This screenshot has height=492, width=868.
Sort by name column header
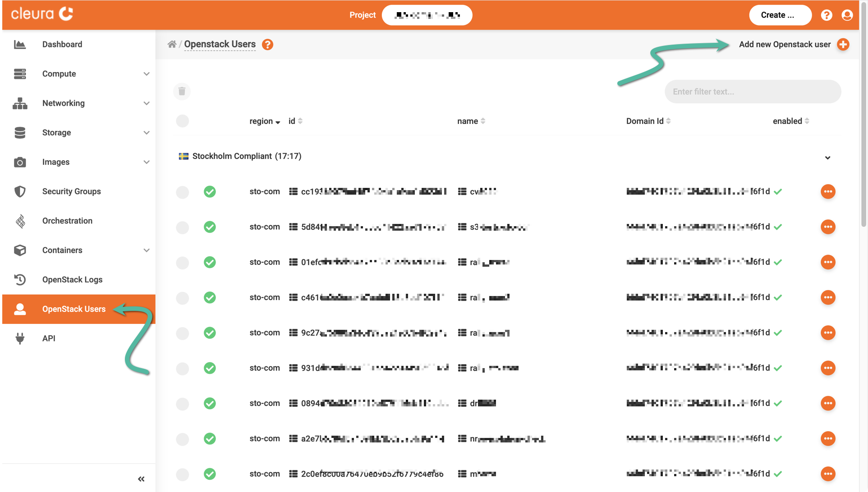[471, 121]
